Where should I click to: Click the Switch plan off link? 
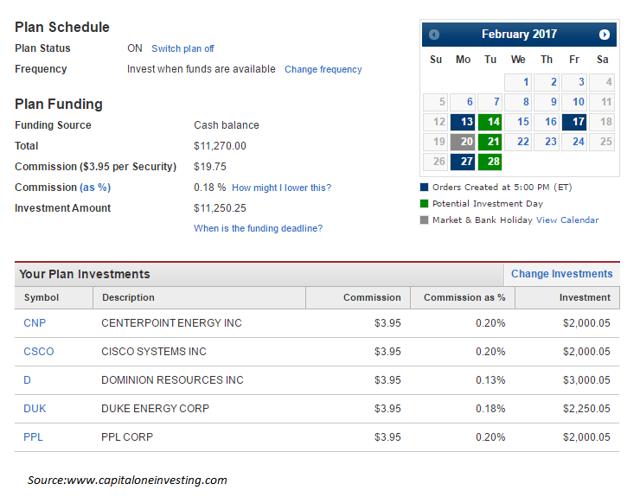(x=182, y=49)
